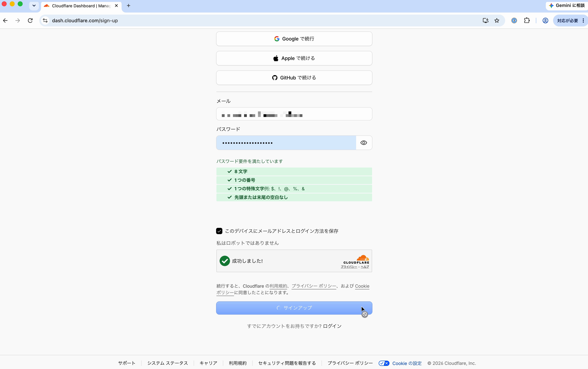Continue with Google button
Screen dimensions: 588x369
click(x=294, y=39)
